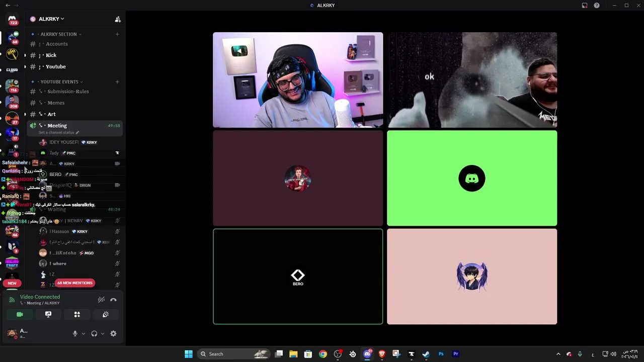Select the server with the 208 badge
Image resolution: width=644 pixels, height=362 pixels.
12,102
